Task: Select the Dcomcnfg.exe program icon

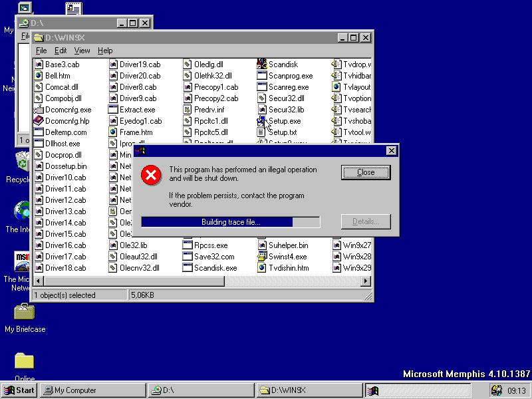Action: click(x=39, y=110)
